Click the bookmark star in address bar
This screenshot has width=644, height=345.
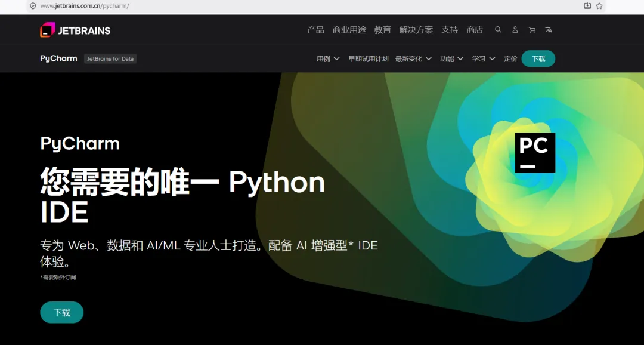[599, 6]
